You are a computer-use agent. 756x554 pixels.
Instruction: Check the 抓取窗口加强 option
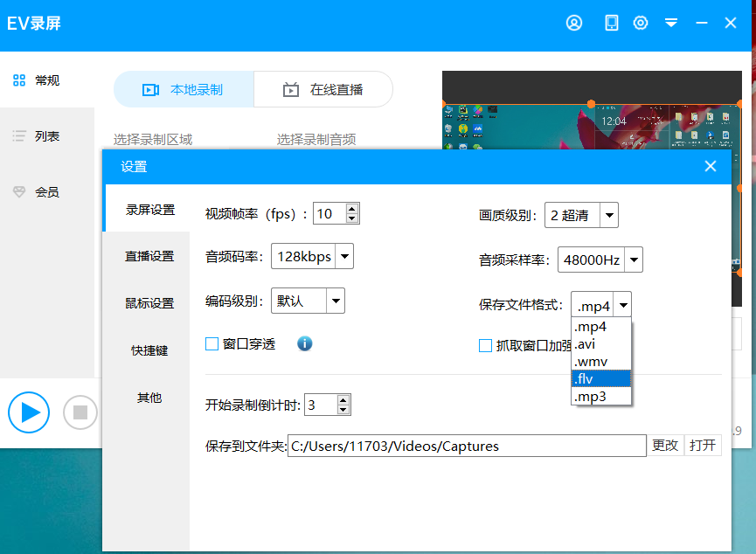486,346
